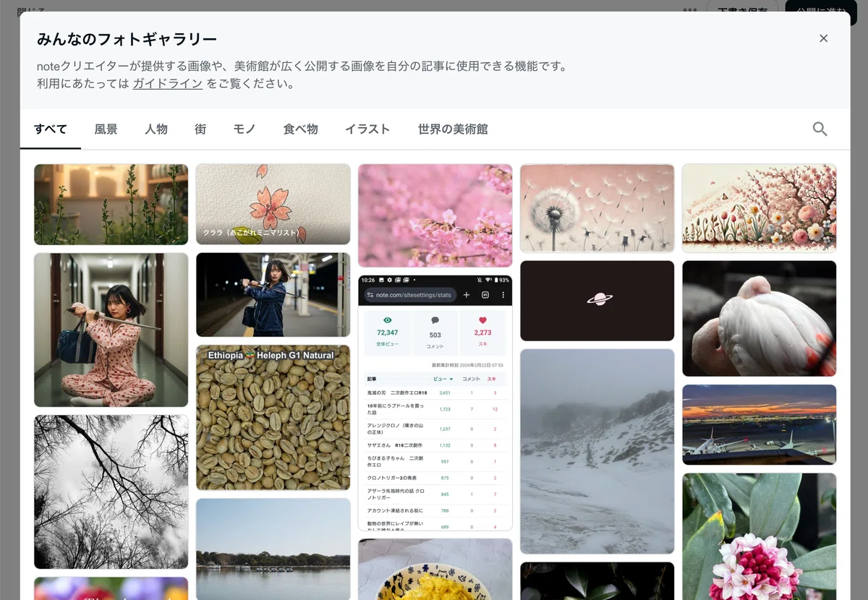Select the dark green leaves photo
868x600 pixels.
click(597, 581)
